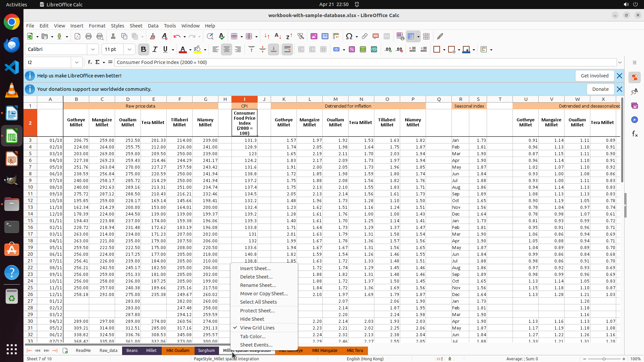Image resolution: width=644 pixels, height=362 pixels.
Task: Switch to the Sorghum sheet tab
Action: pyautogui.click(x=206, y=351)
